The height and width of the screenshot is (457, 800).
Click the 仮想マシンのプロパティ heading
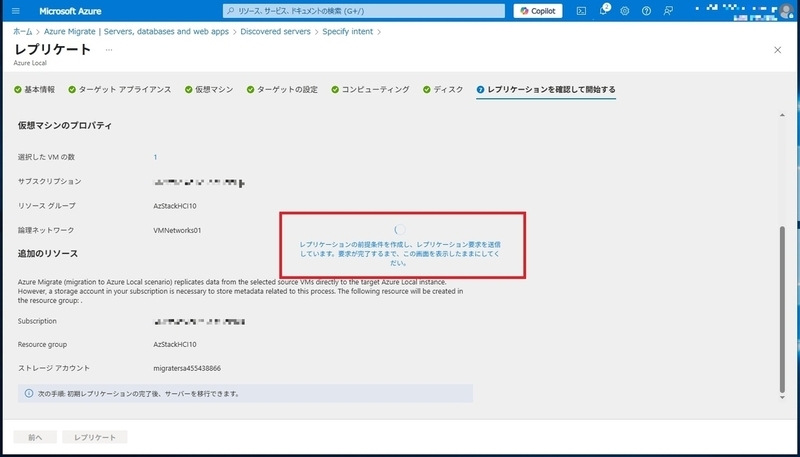[x=65, y=125]
